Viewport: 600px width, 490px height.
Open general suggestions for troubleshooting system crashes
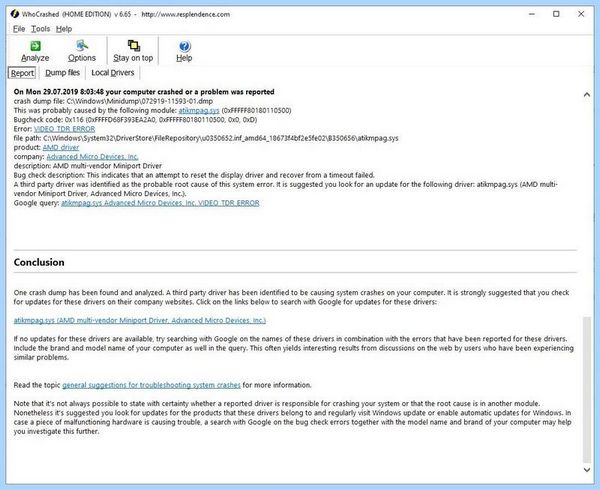pyautogui.click(x=151, y=385)
